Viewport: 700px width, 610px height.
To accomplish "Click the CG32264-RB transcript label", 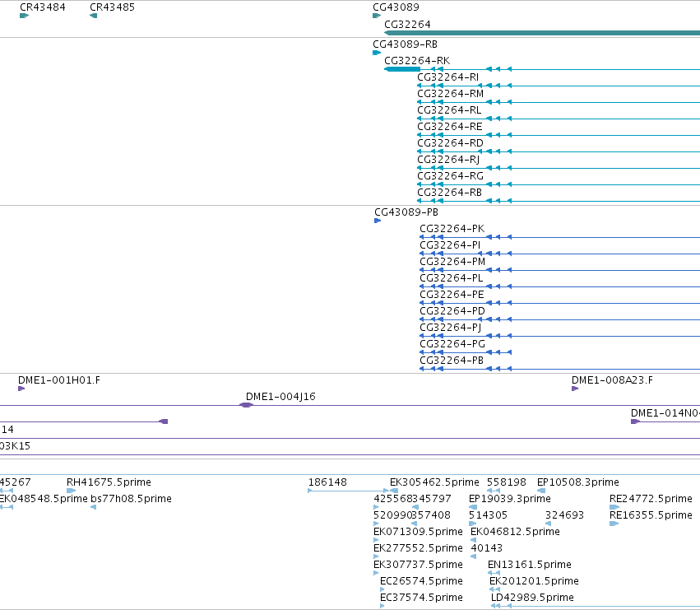I will tap(450, 193).
